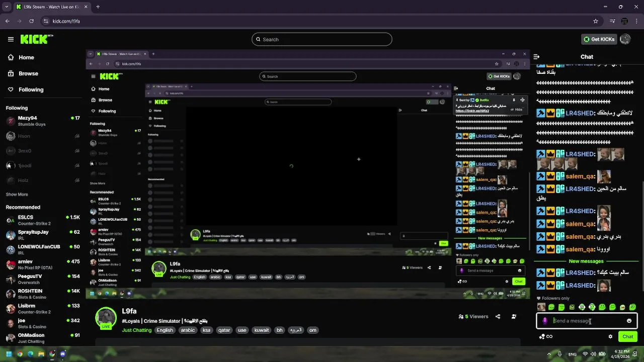Open the browser media control icon
644x362 pixels.
pos(612,21)
